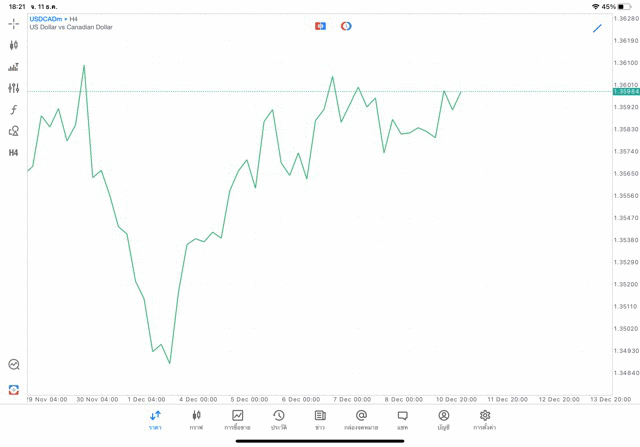640x447 pixels.
Task: Switch to the ราคา (Quotes) tab
Action: (155, 419)
